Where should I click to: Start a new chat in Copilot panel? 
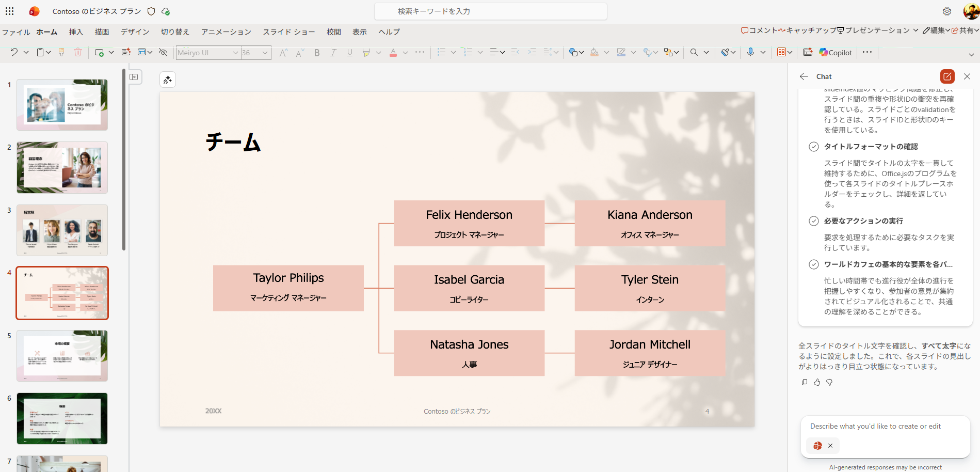[947, 76]
